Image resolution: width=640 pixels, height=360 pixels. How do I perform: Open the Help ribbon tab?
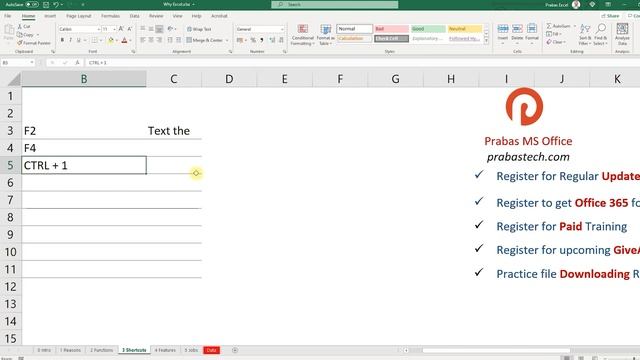pyautogui.click(x=196, y=16)
